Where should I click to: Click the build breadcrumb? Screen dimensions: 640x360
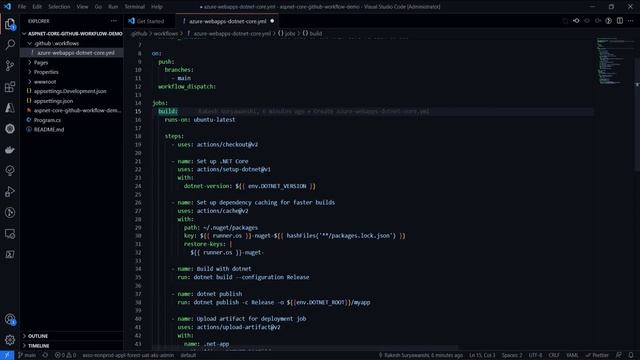(312, 33)
